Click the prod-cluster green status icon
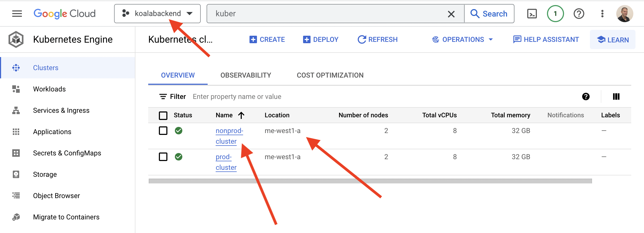The height and width of the screenshot is (233, 644). click(179, 157)
